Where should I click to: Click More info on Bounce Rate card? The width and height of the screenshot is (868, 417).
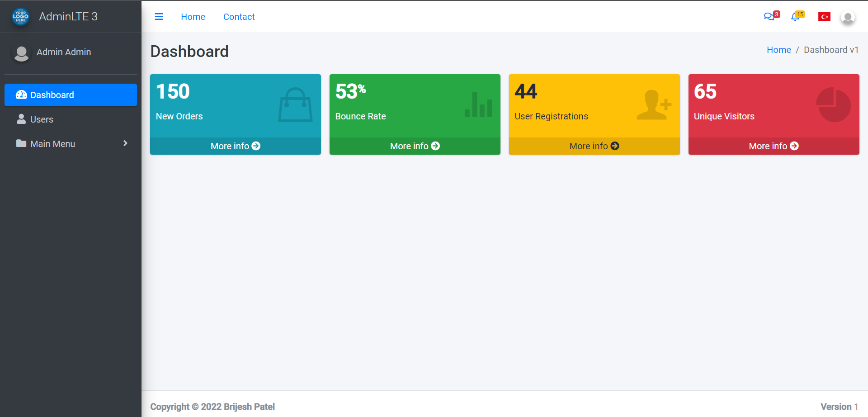415,146
